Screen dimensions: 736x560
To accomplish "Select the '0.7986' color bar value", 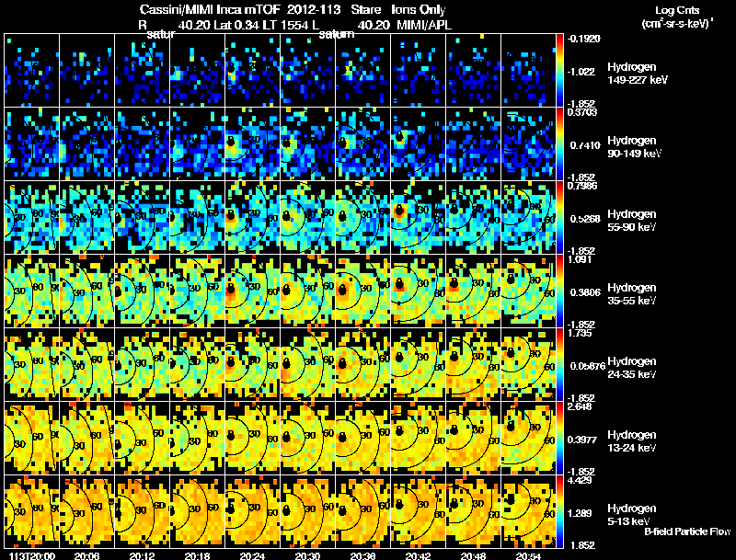I will [582, 186].
